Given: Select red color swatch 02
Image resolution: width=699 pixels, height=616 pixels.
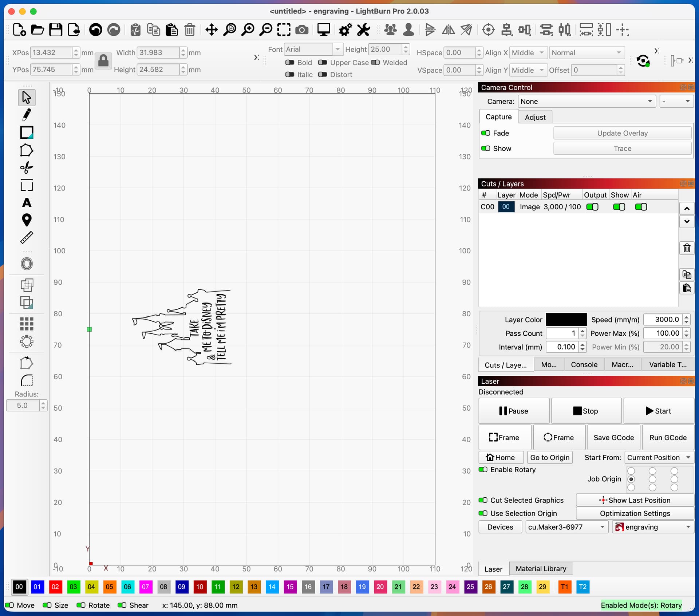Looking at the screenshot, I should click(55, 587).
